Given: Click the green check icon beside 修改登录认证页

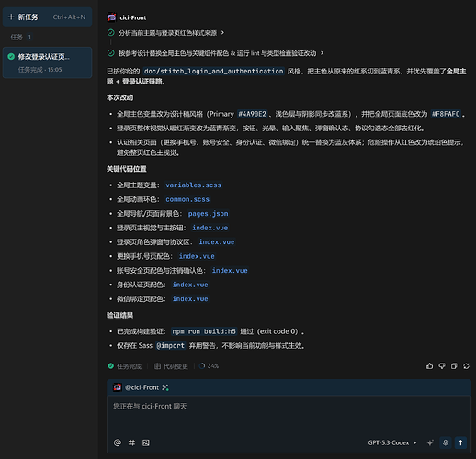Looking at the screenshot, I should [11, 57].
